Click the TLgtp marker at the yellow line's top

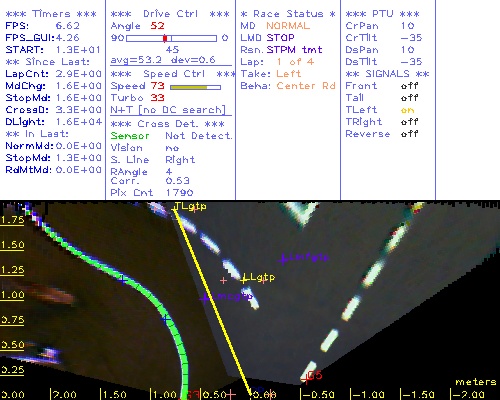tap(190, 207)
